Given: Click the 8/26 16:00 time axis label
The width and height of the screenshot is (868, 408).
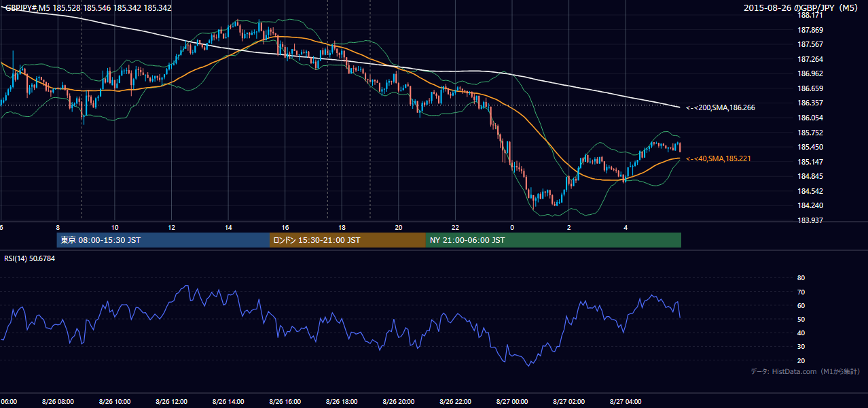Looking at the screenshot, I should pyautogui.click(x=285, y=401).
